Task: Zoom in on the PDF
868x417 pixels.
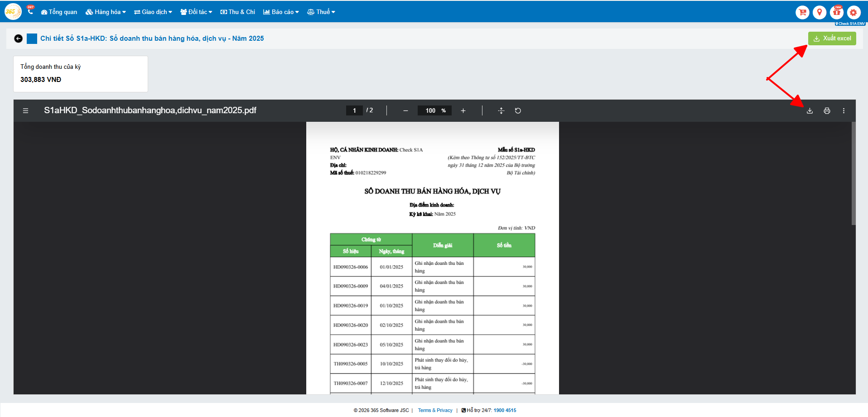Action: (x=463, y=110)
